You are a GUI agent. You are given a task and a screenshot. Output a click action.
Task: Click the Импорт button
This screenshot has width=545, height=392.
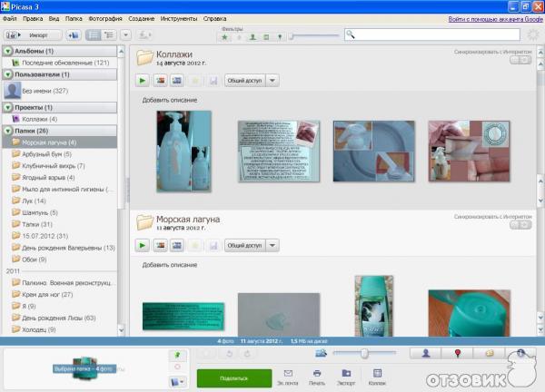(34, 34)
